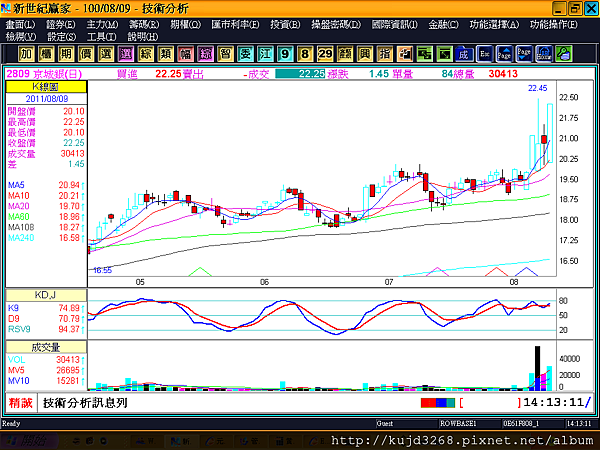
Task: Open the 說明(H) menu
Action: (142, 37)
